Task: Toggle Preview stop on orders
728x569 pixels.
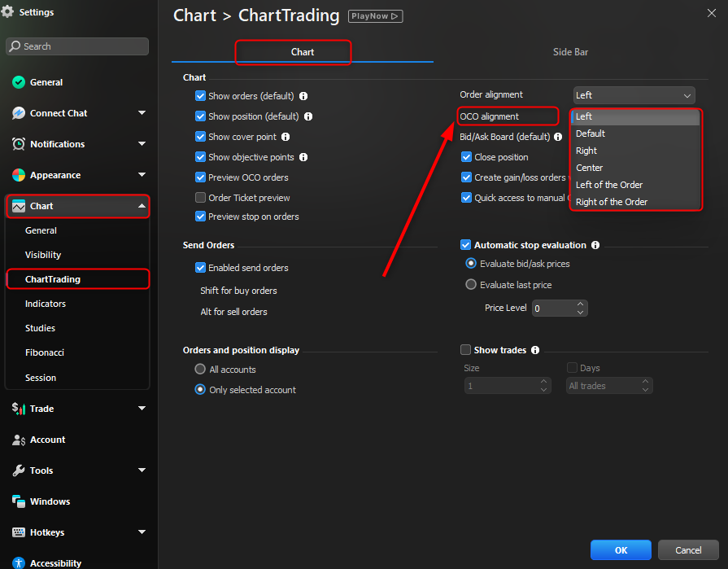Action: pos(201,217)
